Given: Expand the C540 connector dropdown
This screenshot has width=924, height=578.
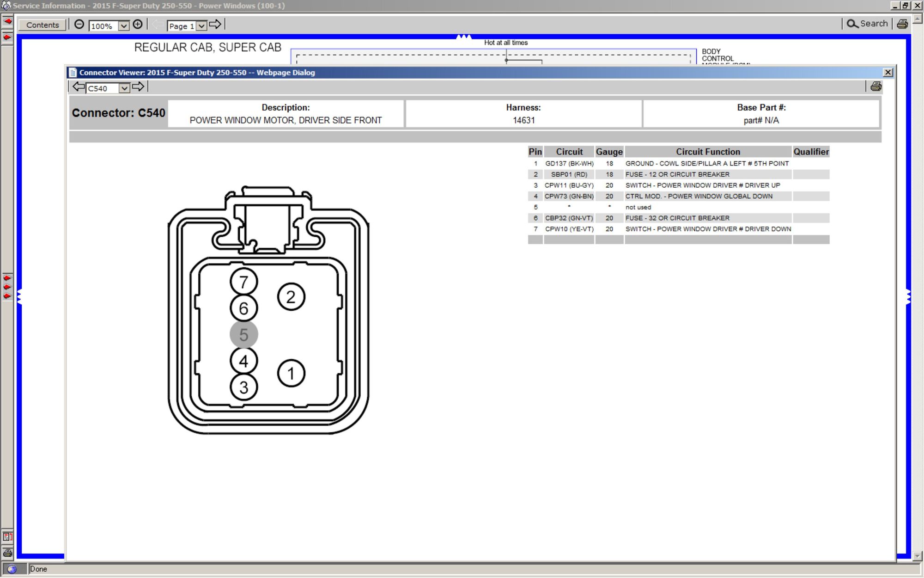Looking at the screenshot, I should (124, 88).
